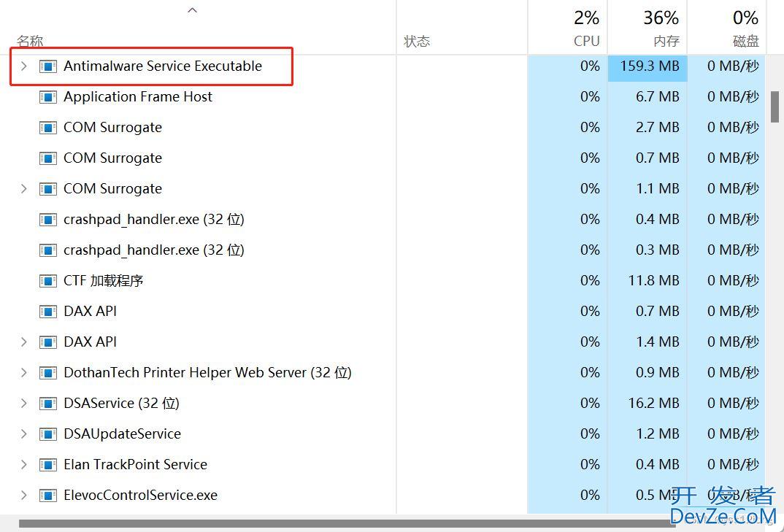This screenshot has width=784, height=532.
Task: Select the Antimalware Service Executable process name
Action: click(163, 66)
